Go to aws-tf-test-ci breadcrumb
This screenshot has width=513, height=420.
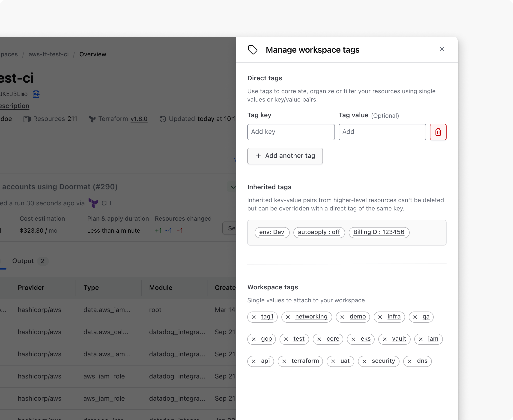48,54
